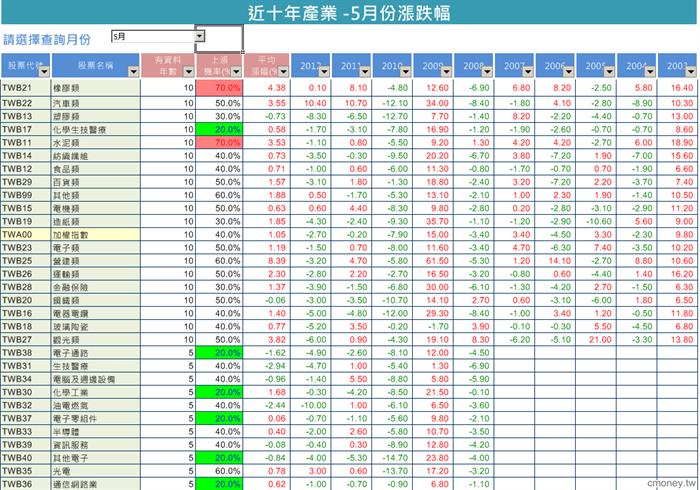This screenshot has height=490, width=700.
Task: Open filter dropdown for 2003 column
Action: (691, 72)
